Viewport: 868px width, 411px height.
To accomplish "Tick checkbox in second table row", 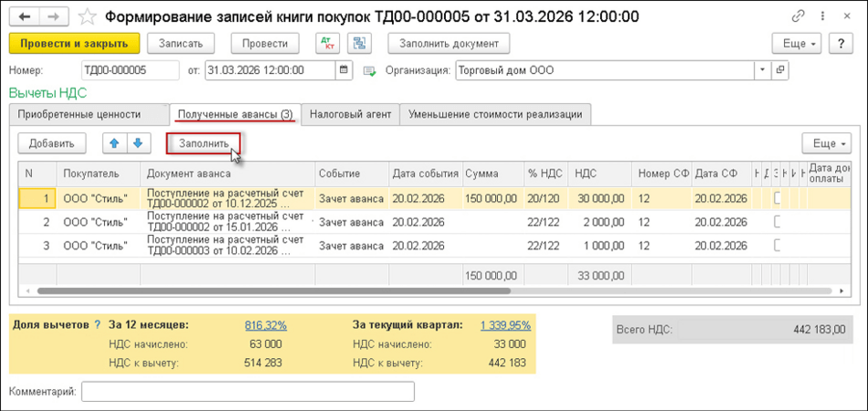I will (x=778, y=222).
